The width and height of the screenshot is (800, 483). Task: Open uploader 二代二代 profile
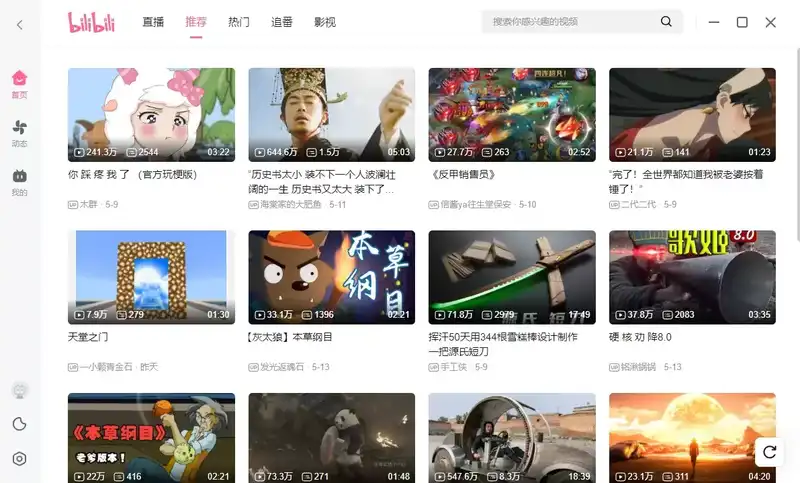click(x=638, y=204)
